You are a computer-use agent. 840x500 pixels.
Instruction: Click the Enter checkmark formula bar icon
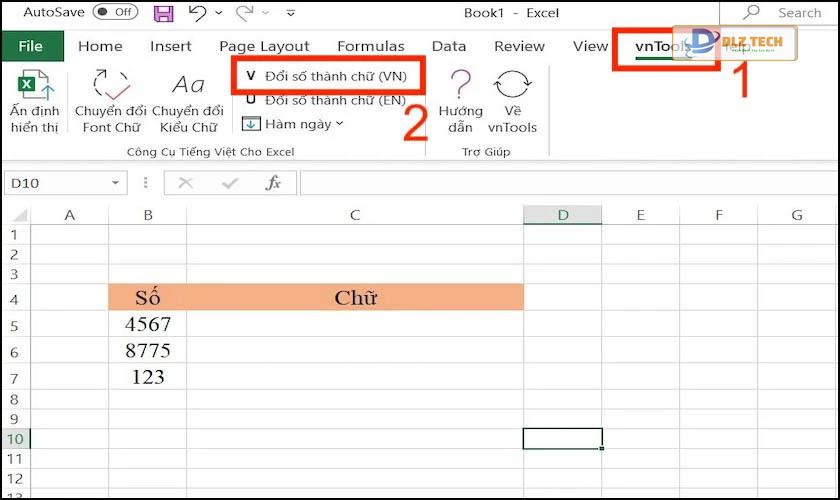[x=230, y=183]
